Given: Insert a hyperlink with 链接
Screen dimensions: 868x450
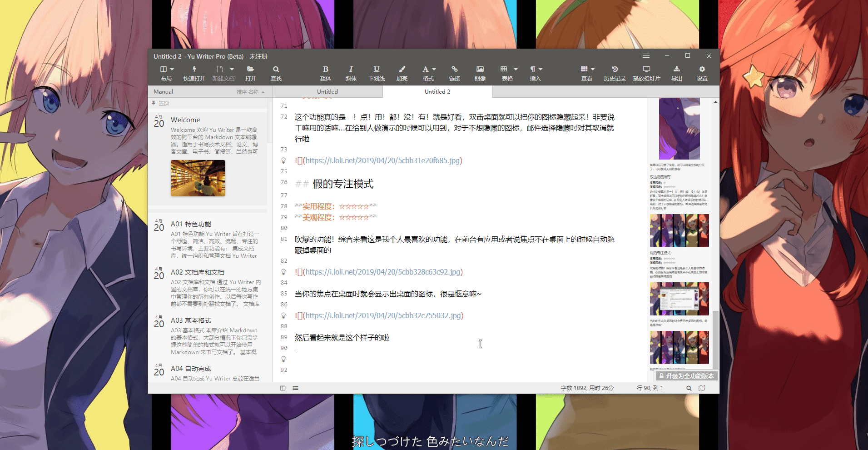Looking at the screenshot, I should pyautogui.click(x=455, y=73).
